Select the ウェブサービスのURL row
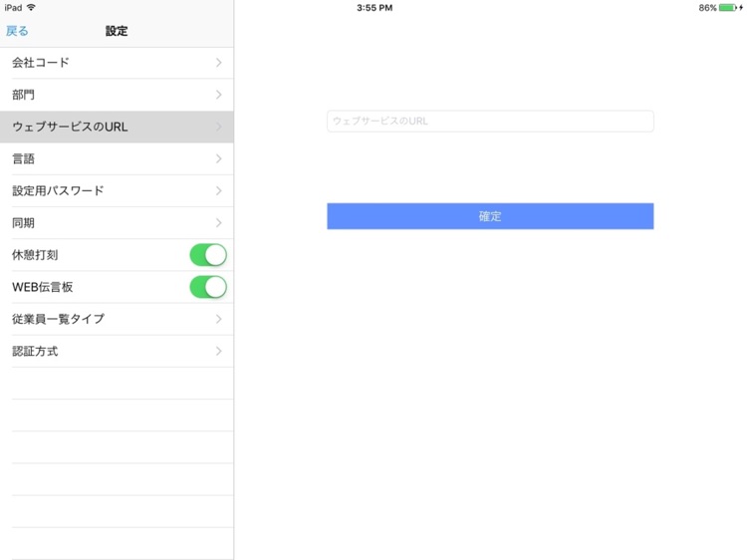The height and width of the screenshot is (560, 747). pos(117,127)
